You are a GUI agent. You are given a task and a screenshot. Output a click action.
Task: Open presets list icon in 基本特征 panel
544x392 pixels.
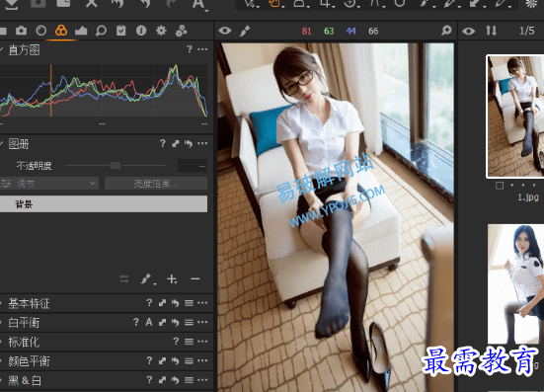(189, 303)
